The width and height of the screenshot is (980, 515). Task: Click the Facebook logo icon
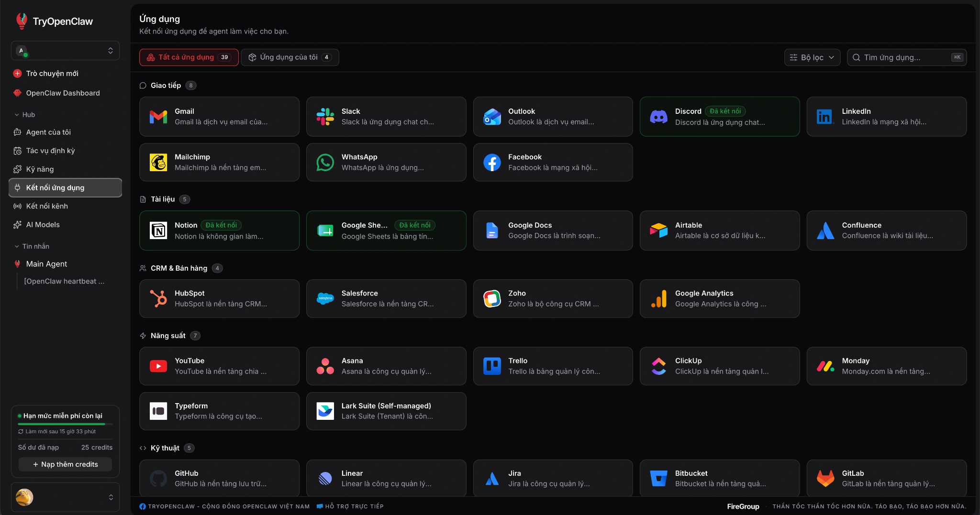[492, 163]
